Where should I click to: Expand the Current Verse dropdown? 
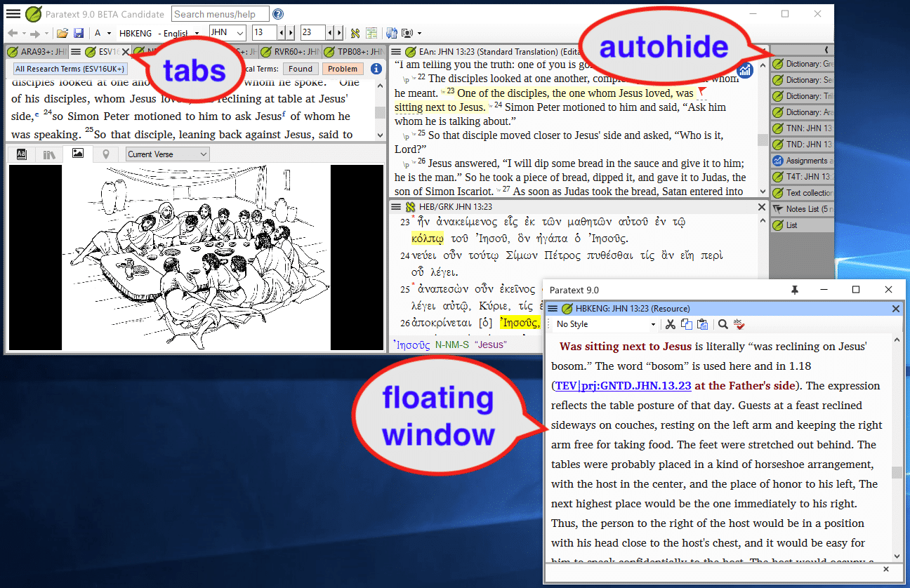pos(168,154)
